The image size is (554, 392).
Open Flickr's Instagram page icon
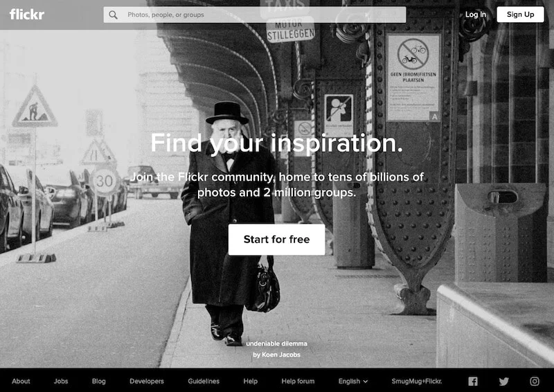tap(535, 381)
